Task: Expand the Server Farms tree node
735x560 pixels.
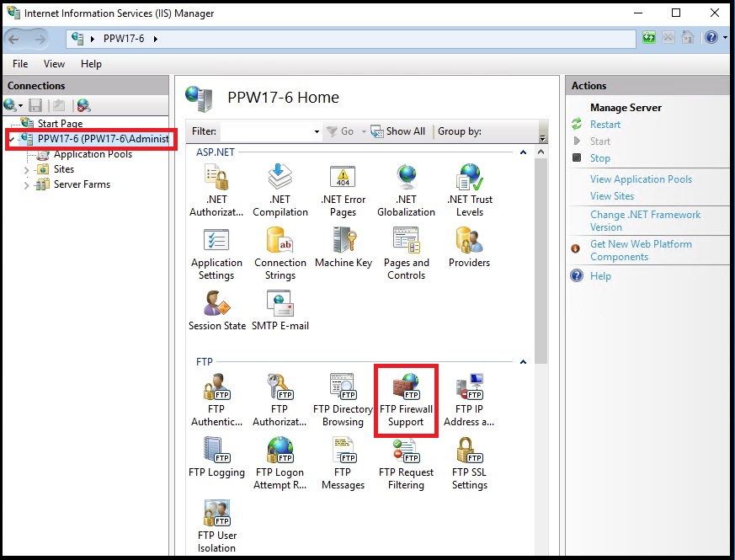Action: 27,184
